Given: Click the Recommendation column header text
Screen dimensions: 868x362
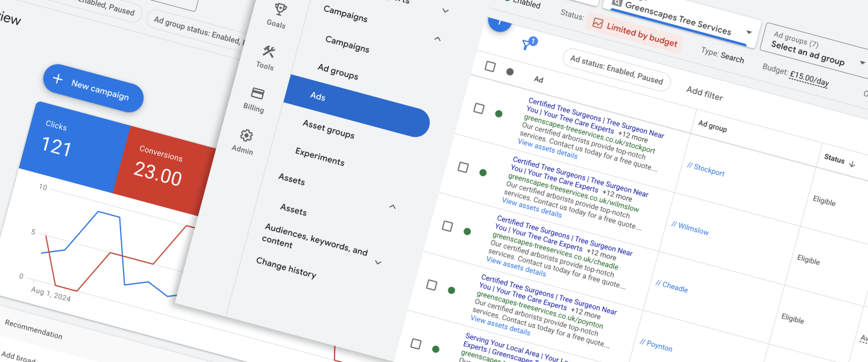Looking at the screenshot, I should pyautogui.click(x=34, y=329).
